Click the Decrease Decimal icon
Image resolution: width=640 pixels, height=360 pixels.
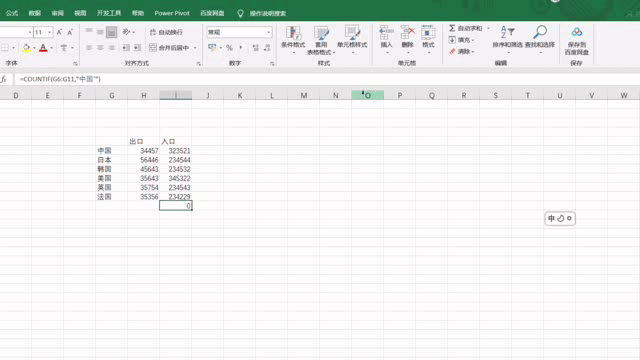pyautogui.click(x=267, y=48)
